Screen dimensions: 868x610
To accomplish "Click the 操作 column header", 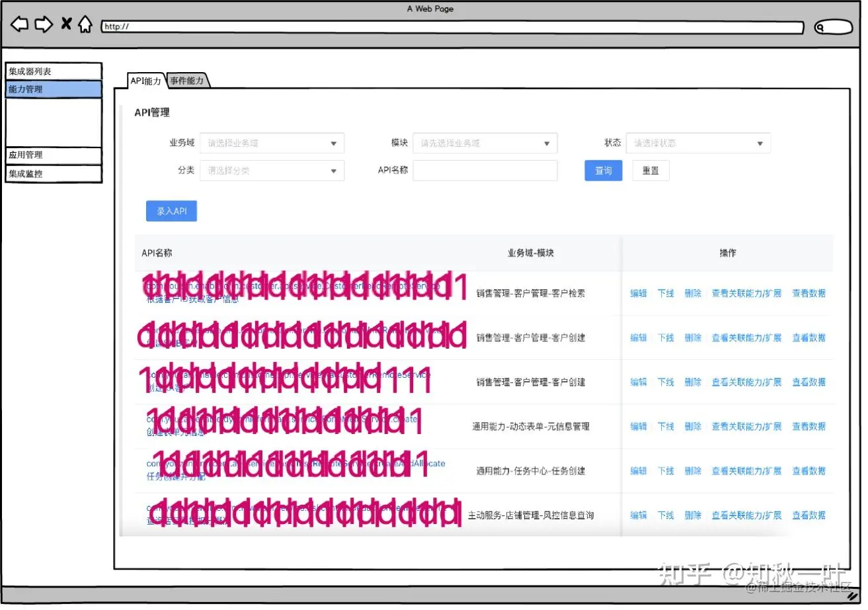I will 728,253.
